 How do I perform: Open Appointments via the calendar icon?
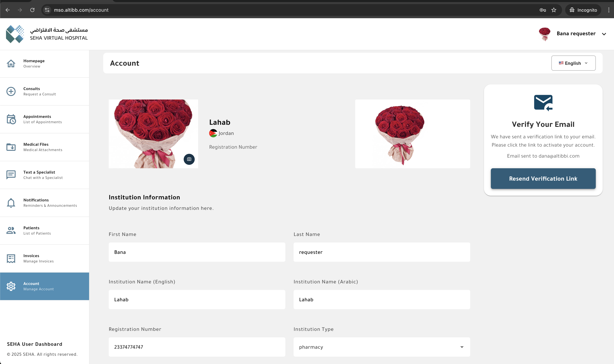pyautogui.click(x=11, y=119)
